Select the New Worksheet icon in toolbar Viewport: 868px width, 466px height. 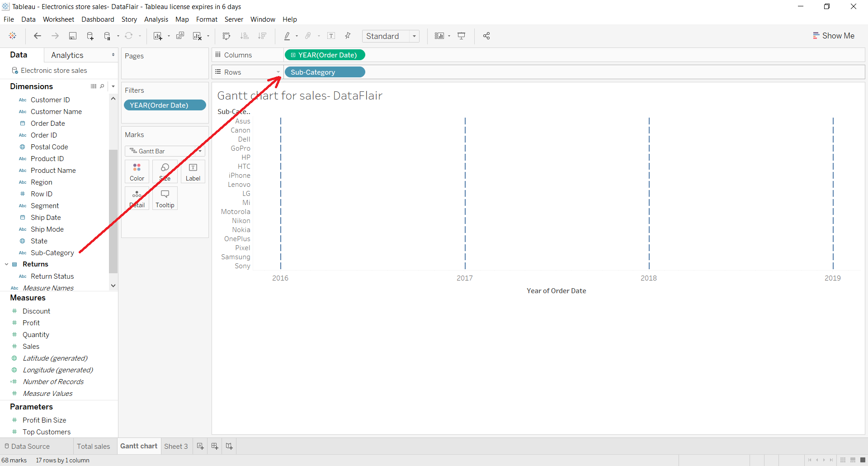point(159,36)
